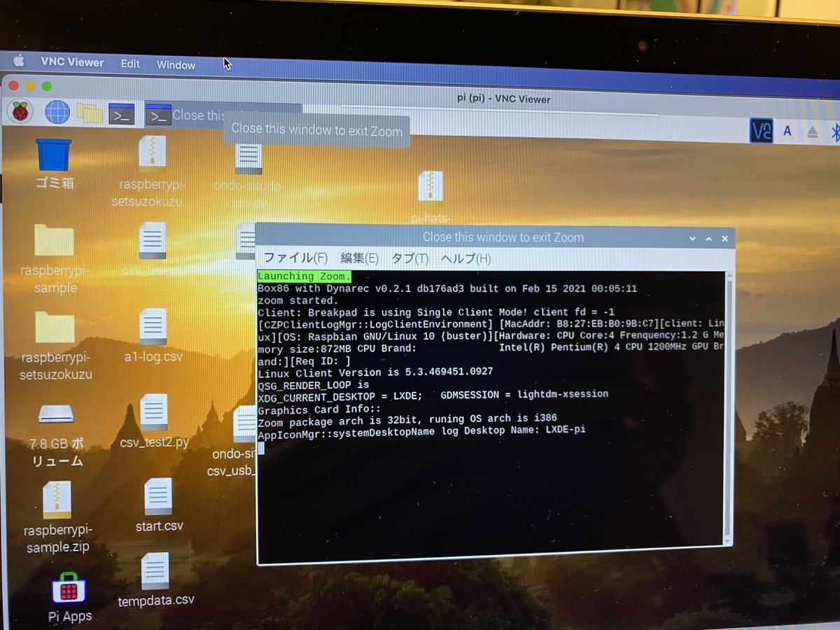Open the Apple menu
Image resolution: width=840 pixels, height=630 pixels.
19,62
